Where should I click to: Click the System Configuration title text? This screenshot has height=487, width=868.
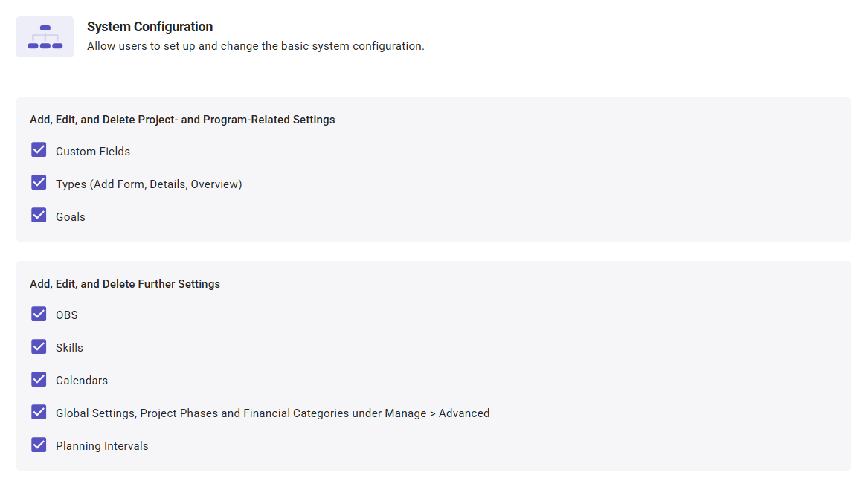tap(150, 27)
